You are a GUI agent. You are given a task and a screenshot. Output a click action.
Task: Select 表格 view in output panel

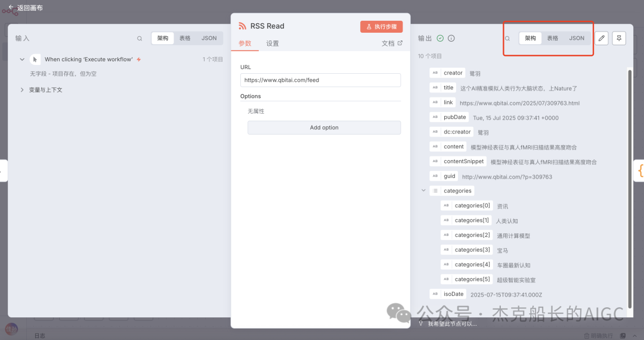[552, 38]
